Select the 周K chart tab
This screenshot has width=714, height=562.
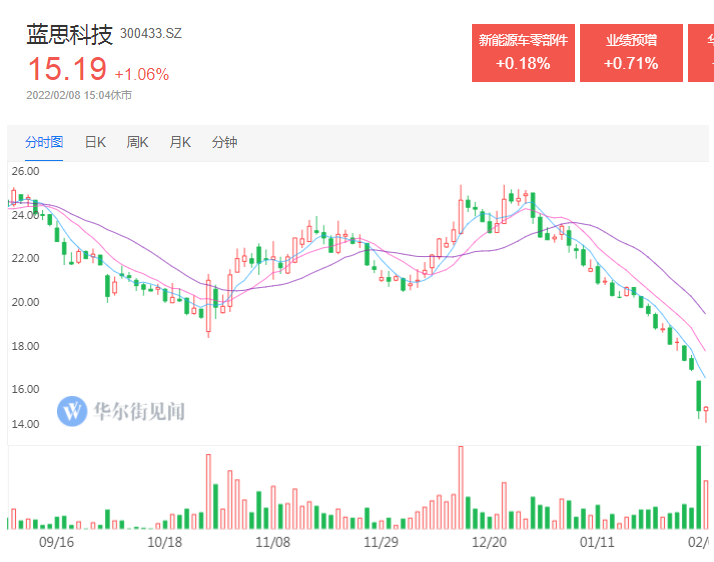coord(137,142)
